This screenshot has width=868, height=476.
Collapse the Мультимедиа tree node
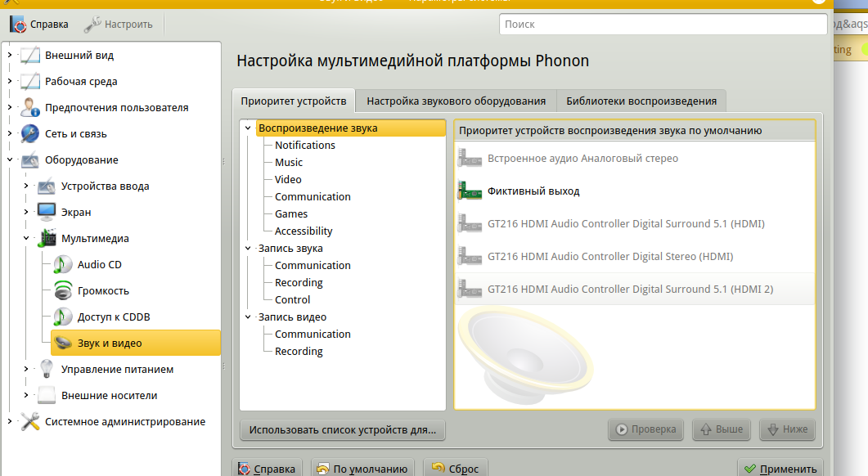click(26, 238)
